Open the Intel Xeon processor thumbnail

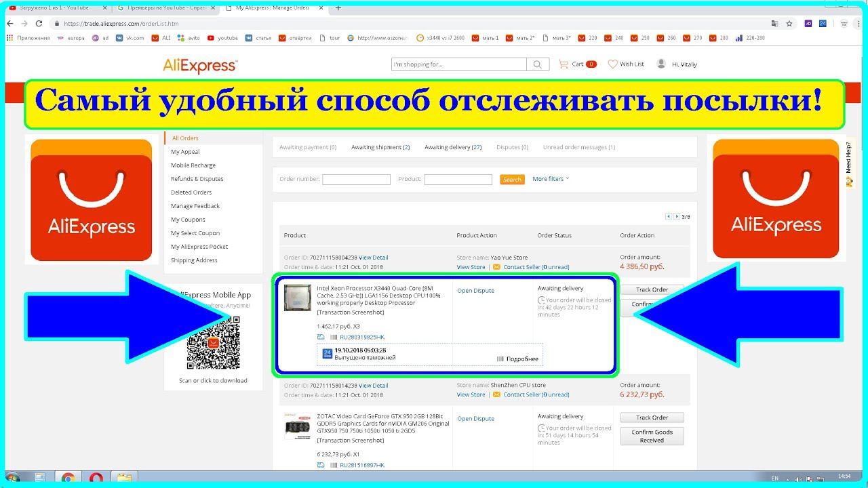[296, 298]
